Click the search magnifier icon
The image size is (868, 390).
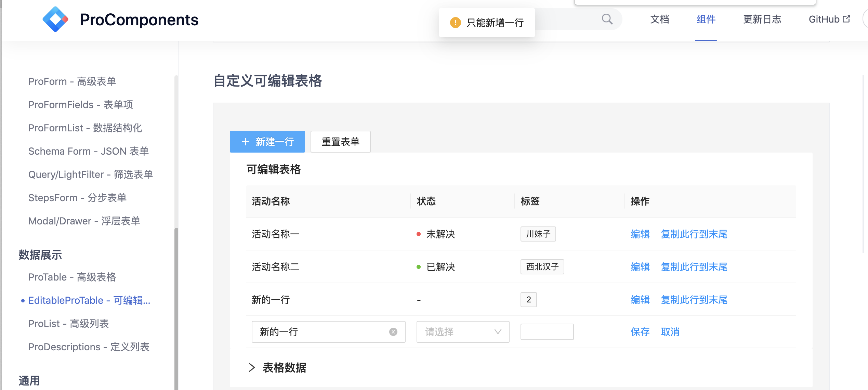607,19
